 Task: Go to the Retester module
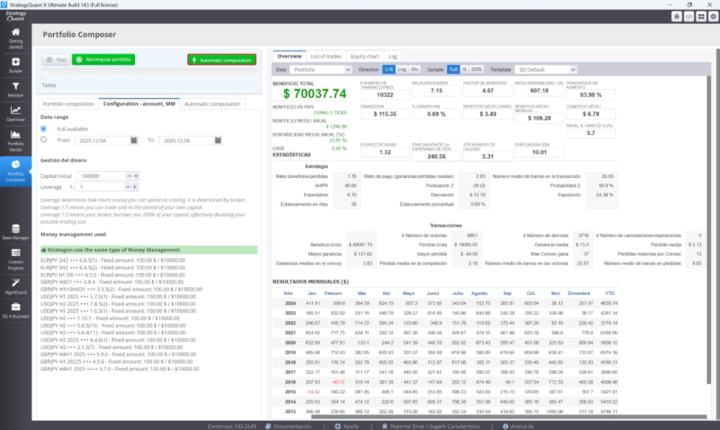tap(15, 92)
